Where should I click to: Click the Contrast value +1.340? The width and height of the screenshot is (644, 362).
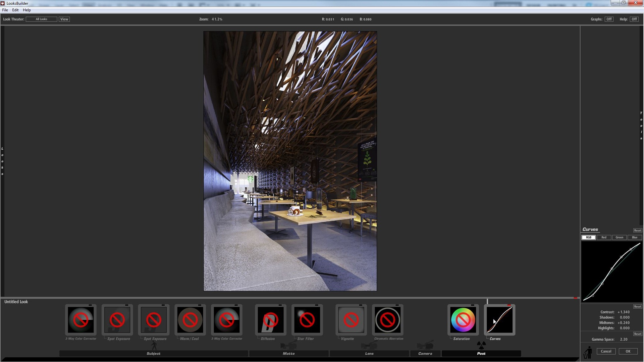(624, 312)
